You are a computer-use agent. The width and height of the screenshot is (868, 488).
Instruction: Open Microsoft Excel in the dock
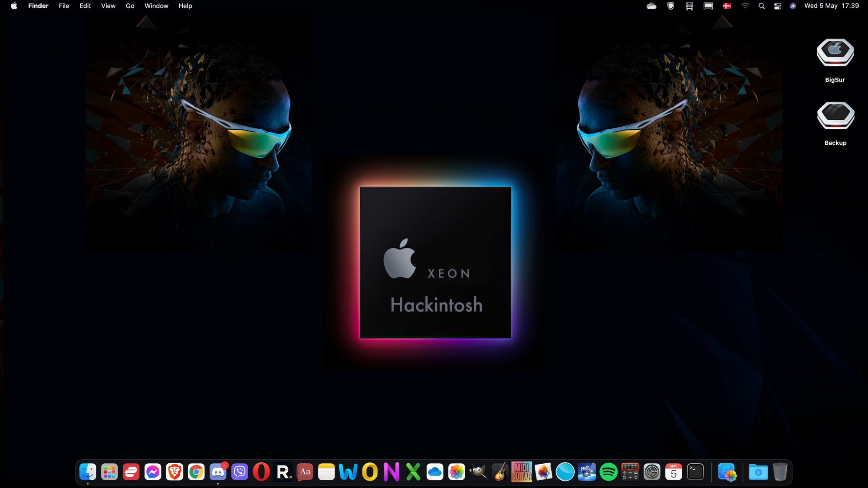(413, 472)
